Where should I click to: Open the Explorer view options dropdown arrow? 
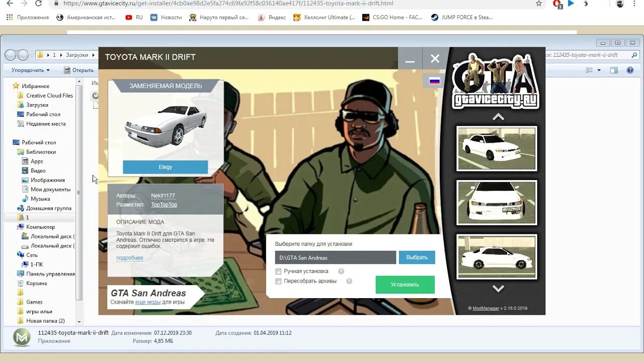(x=599, y=70)
